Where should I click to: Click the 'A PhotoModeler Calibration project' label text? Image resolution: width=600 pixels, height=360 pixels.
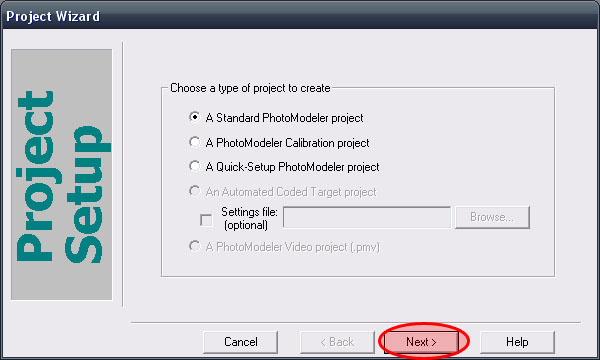287,143
